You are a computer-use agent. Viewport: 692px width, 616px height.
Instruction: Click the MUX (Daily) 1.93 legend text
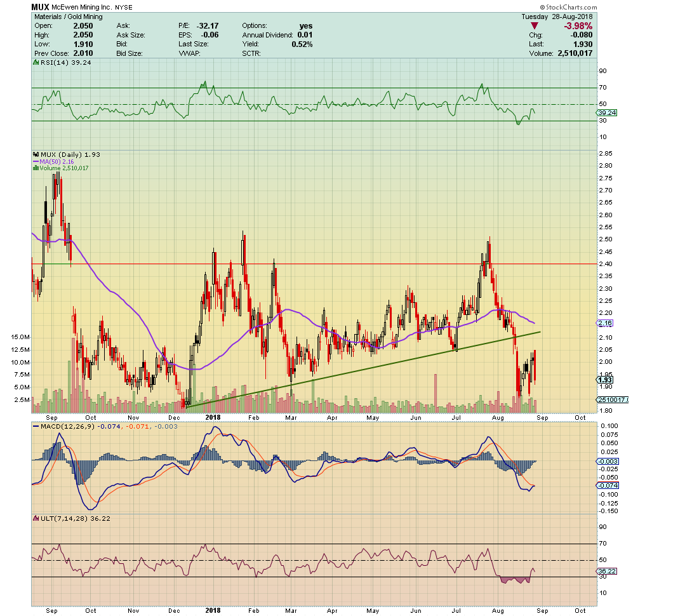pyautogui.click(x=70, y=154)
